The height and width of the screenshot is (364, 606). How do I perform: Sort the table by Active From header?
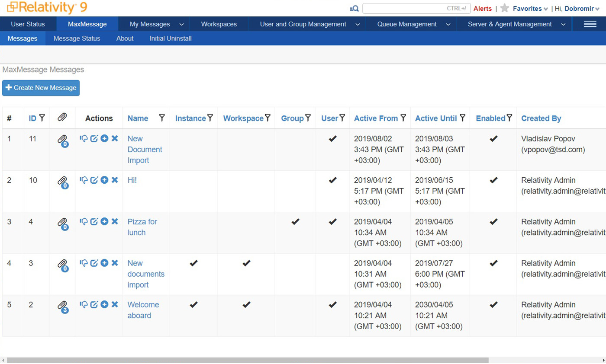[376, 118]
